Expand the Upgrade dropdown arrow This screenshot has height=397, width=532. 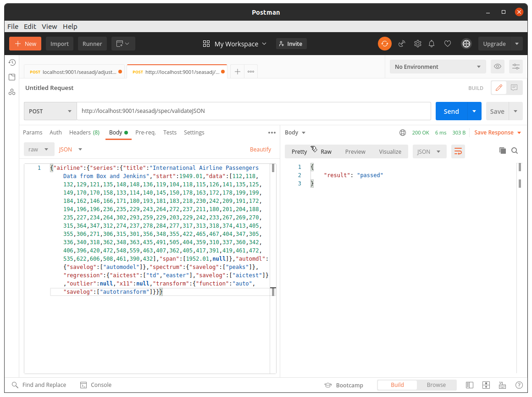517,44
